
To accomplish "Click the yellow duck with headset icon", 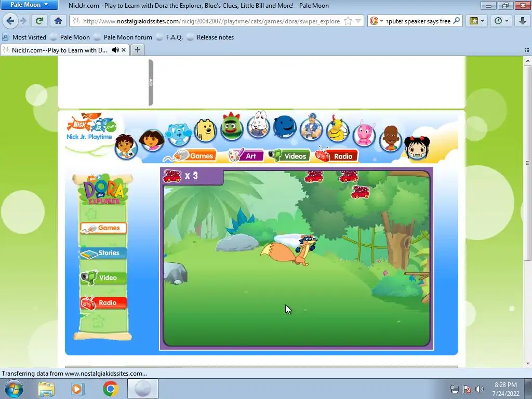I will [x=338, y=129].
